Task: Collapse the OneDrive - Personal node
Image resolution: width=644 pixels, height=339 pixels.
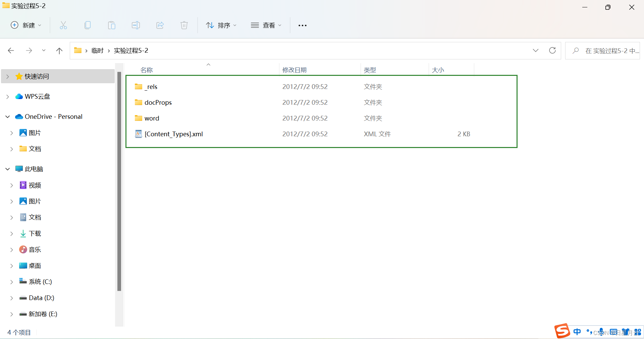Action: [x=8, y=117]
